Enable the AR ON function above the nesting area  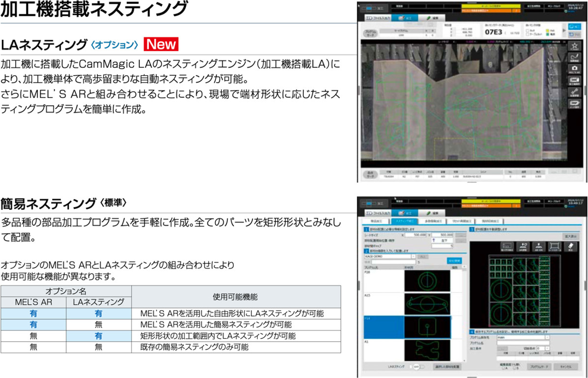coord(538,245)
